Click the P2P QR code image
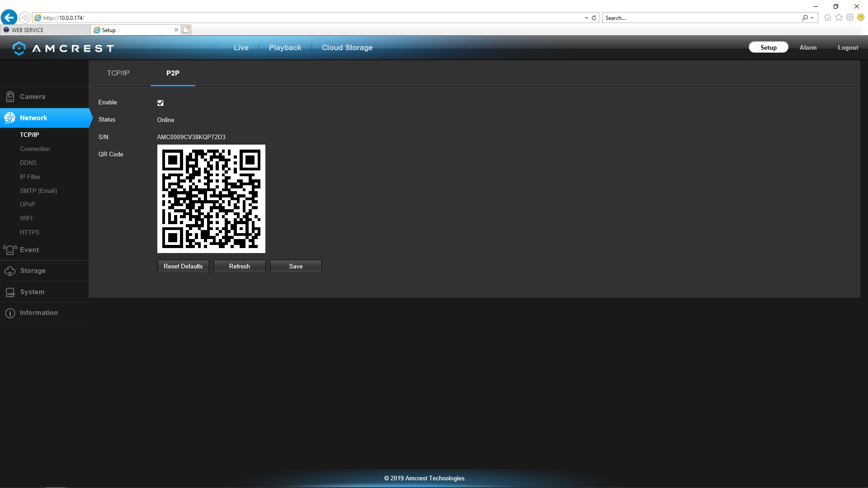This screenshot has height=488, width=868. pyautogui.click(x=211, y=199)
